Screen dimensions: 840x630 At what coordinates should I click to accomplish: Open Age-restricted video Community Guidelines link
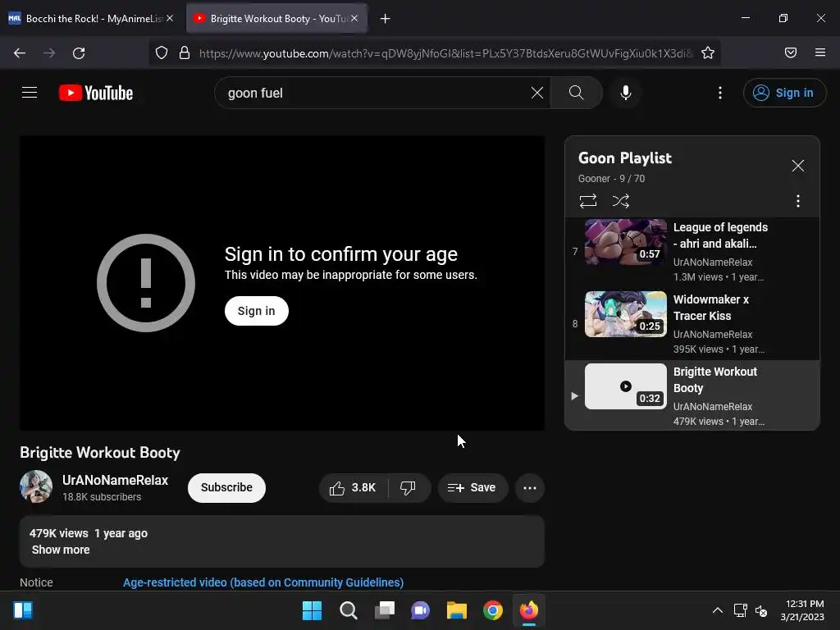click(263, 582)
